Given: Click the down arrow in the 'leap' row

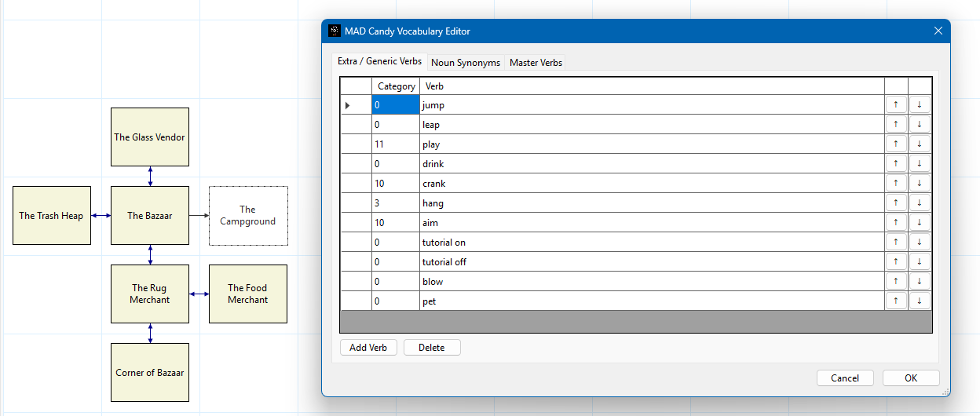Looking at the screenshot, I should (x=919, y=125).
